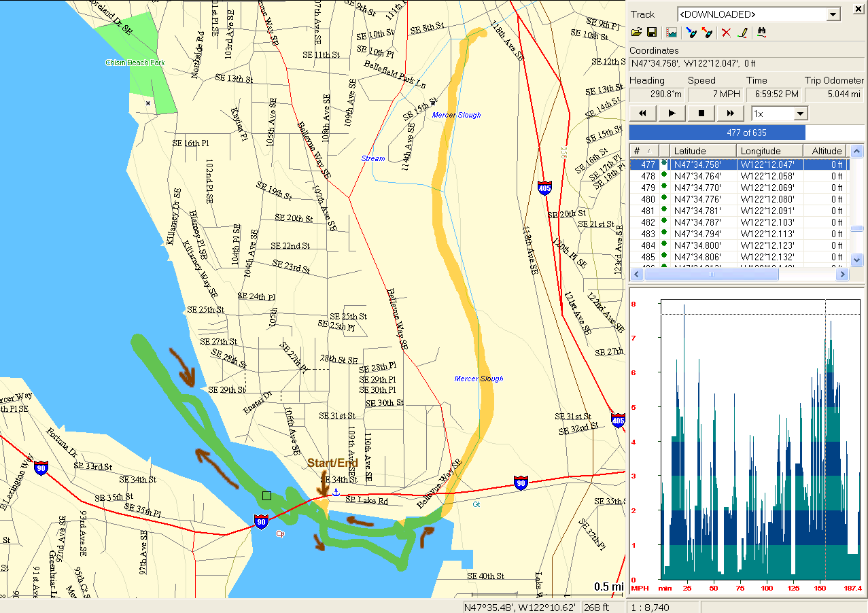Stop track playback

point(701,113)
